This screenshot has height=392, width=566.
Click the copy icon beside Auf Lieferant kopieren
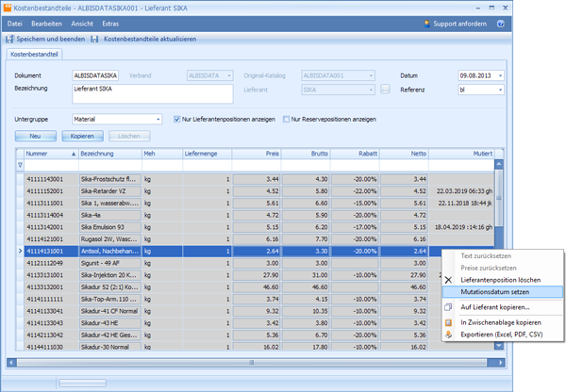(x=448, y=307)
